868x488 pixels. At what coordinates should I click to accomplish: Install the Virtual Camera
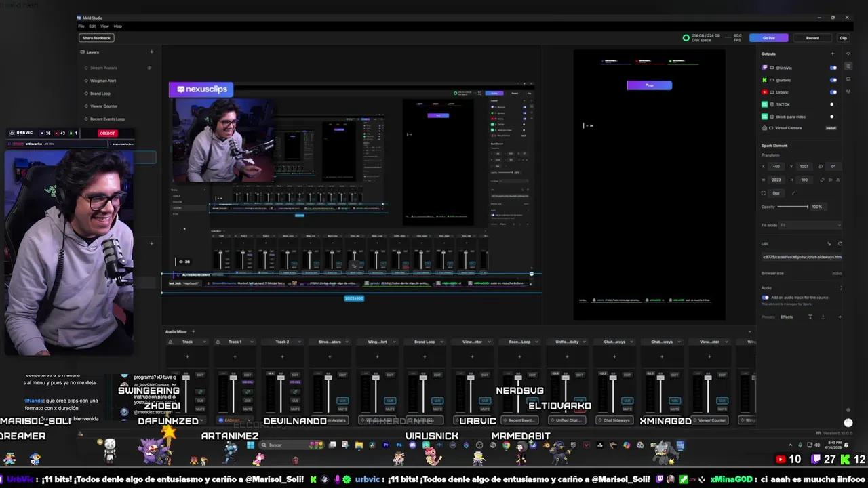[831, 128]
